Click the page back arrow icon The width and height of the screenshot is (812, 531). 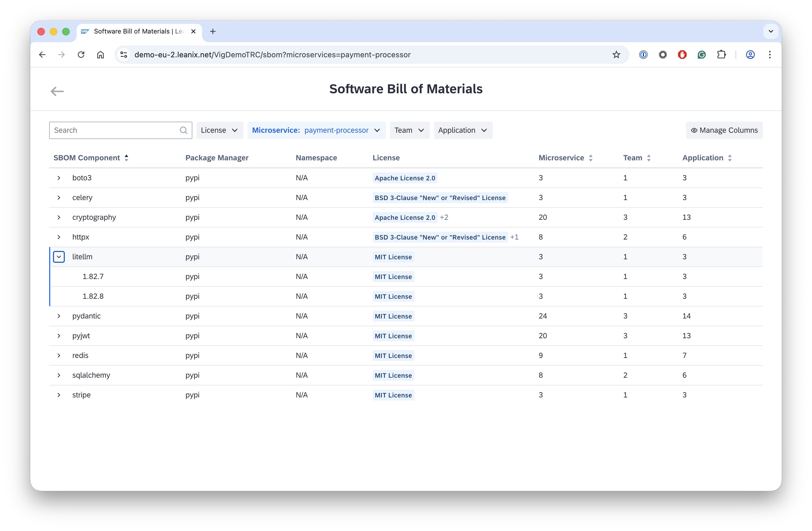[57, 91]
